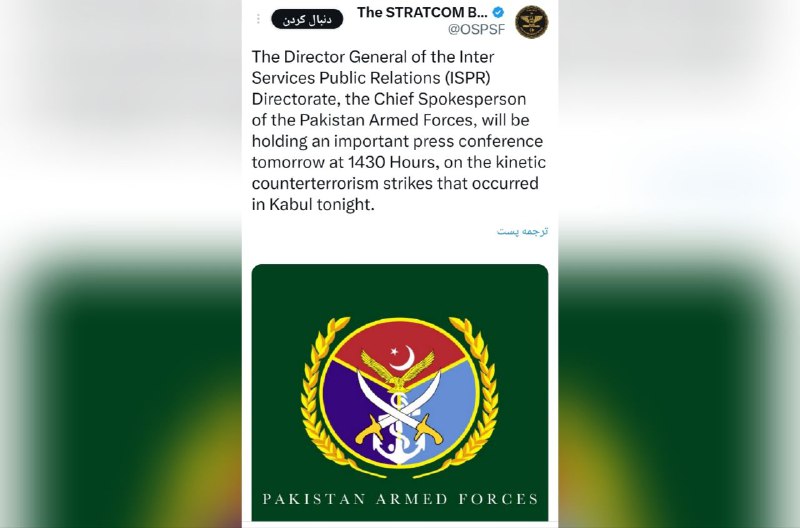
Task: Click the dark Persian follow button
Action: [307, 19]
